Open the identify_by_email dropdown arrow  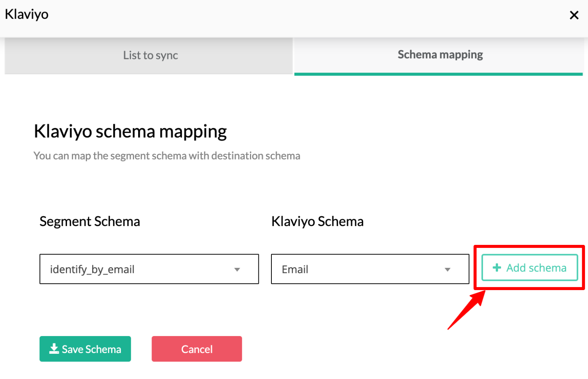click(237, 269)
